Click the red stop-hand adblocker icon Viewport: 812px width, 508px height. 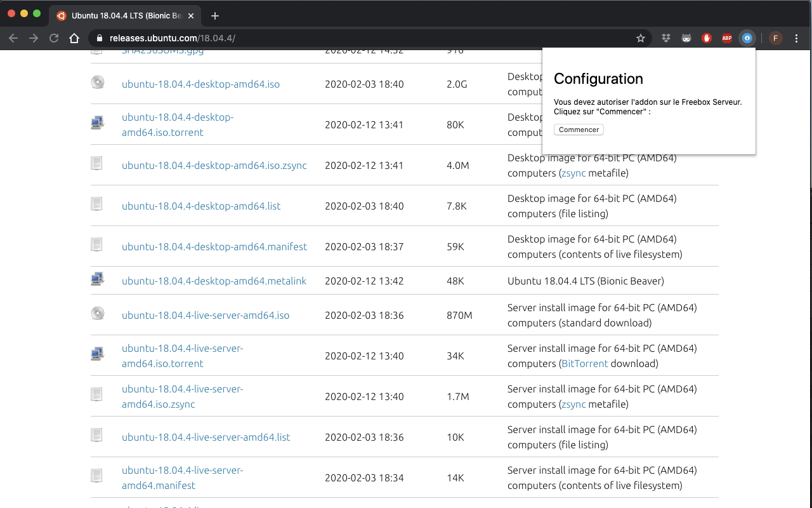tap(707, 38)
